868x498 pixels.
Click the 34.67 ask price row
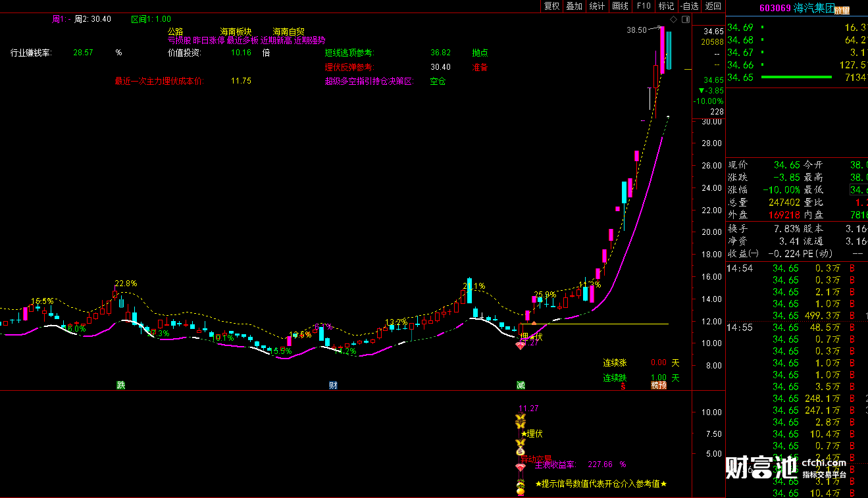(797, 53)
